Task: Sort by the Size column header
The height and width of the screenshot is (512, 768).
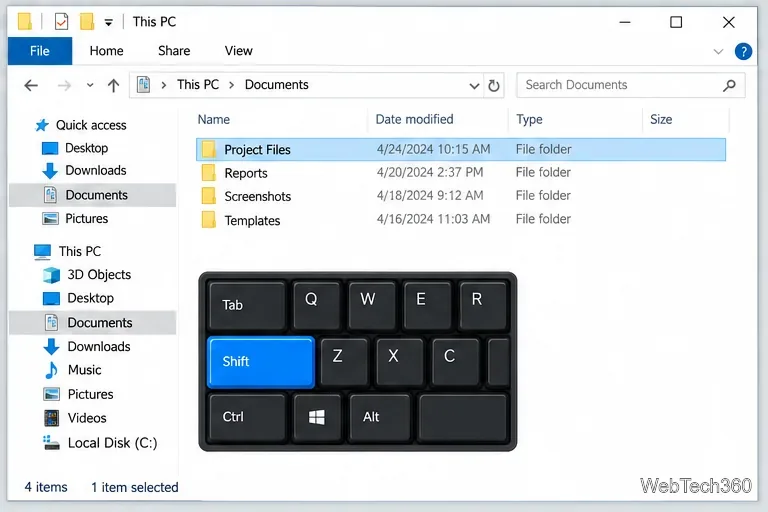Action: (661, 120)
